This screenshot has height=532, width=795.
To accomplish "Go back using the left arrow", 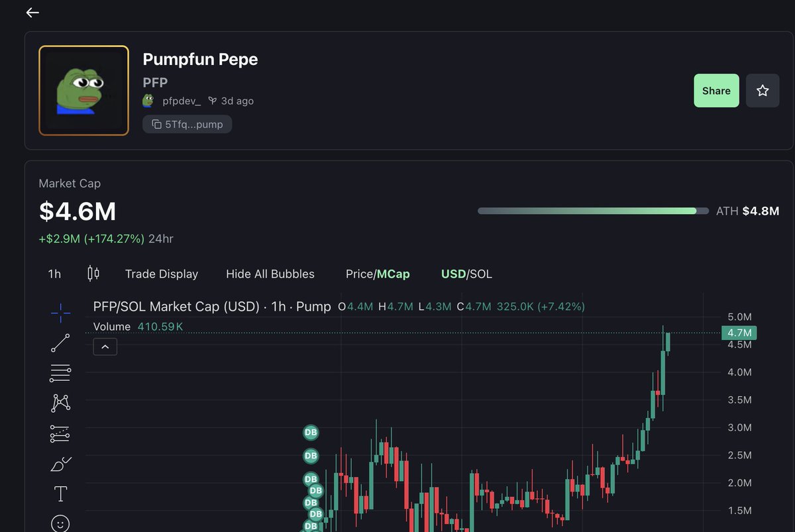I will point(32,13).
